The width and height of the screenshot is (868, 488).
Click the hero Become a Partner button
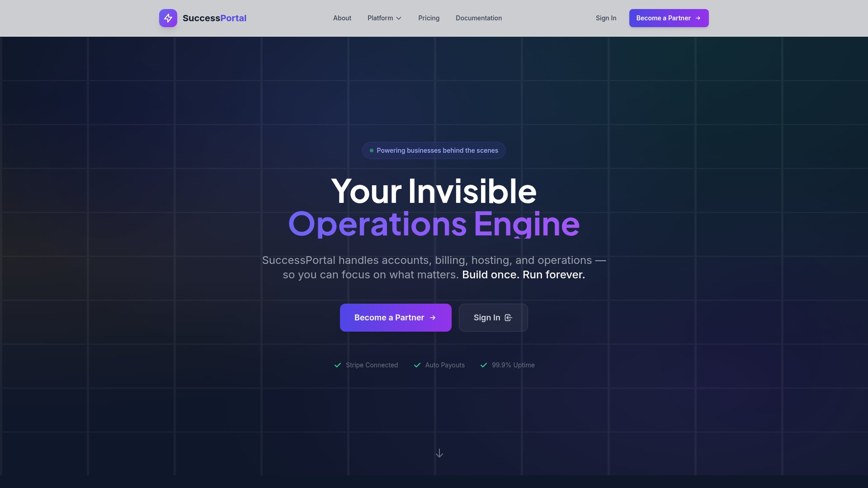tap(395, 317)
